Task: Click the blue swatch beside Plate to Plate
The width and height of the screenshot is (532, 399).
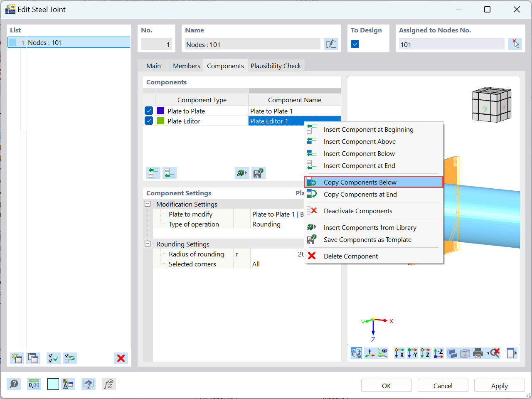Action: 160,111
